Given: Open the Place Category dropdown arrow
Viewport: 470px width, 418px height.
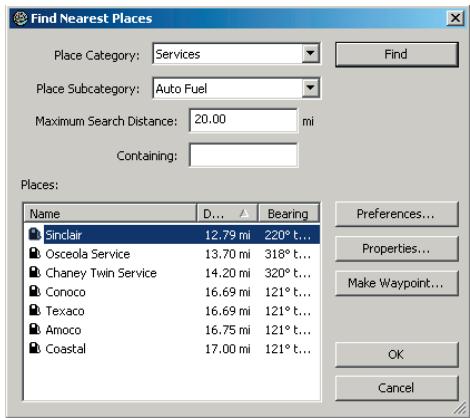Looking at the screenshot, I should pyautogui.click(x=310, y=53).
